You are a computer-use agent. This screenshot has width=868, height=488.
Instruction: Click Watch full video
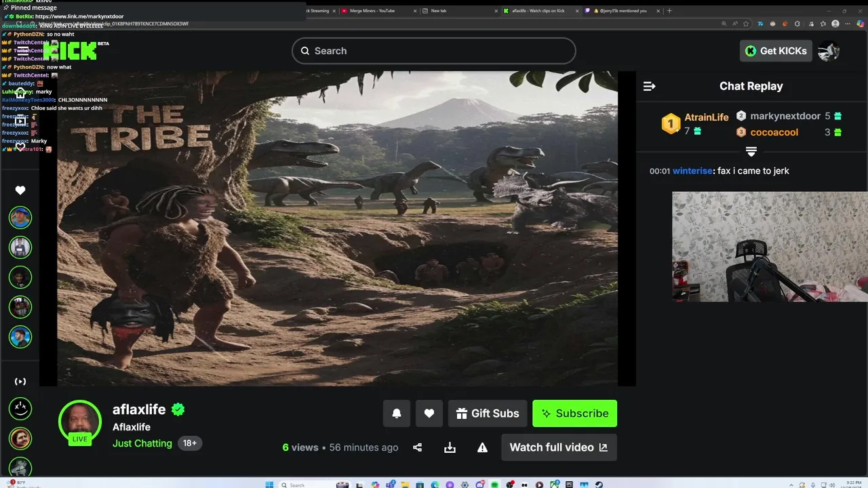coord(559,447)
